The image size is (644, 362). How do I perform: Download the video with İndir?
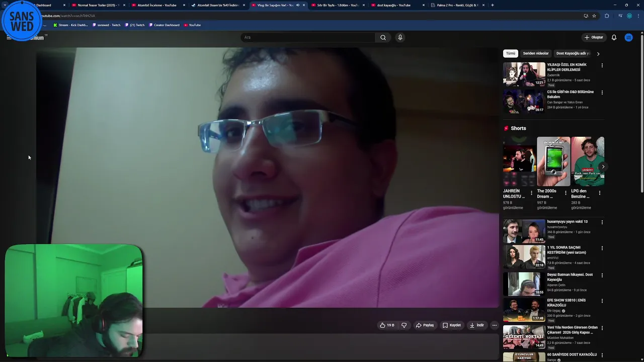[476, 325]
